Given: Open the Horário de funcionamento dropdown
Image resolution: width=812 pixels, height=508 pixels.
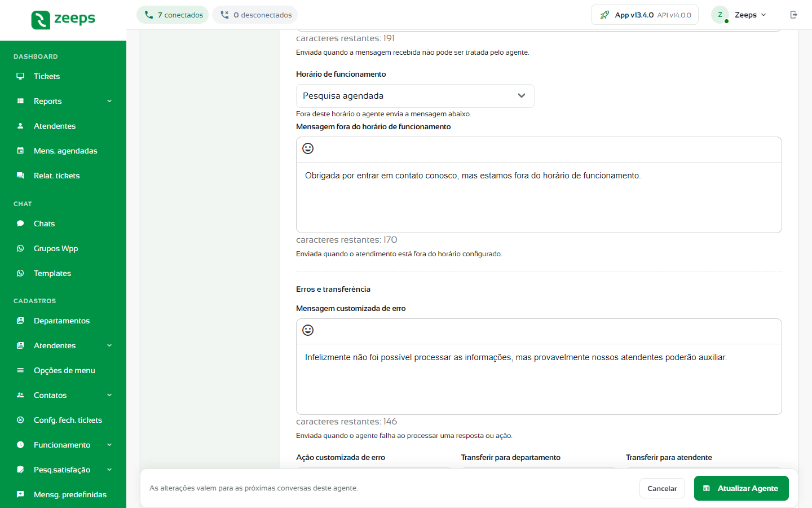Looking at the screenshot, I should (415, 96).
